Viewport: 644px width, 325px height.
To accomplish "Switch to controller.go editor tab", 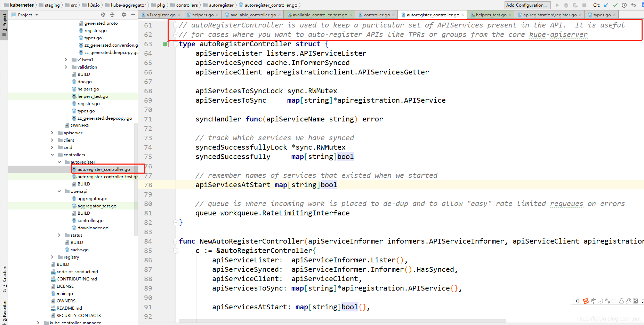I will pyautogui.click(x=377, y=15).
